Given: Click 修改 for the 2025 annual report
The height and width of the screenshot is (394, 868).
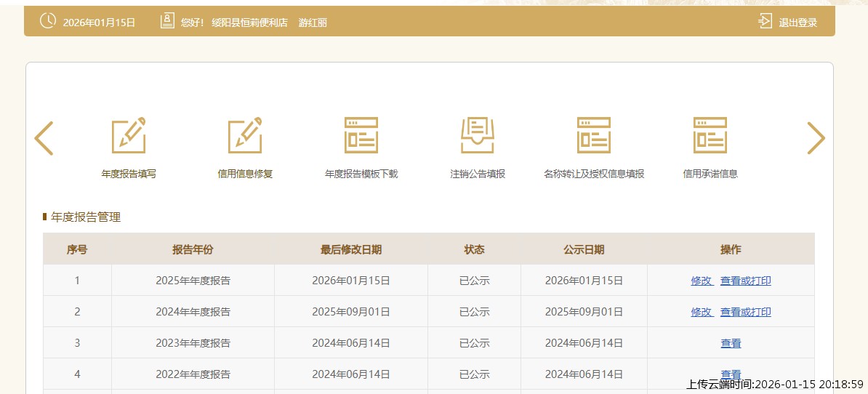Looking at the screenshot, I should point(701,281).
